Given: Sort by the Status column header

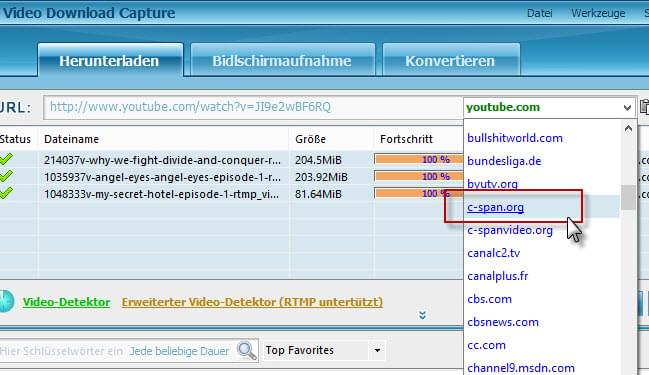Looking at the screenshot, I should (15, 139).
